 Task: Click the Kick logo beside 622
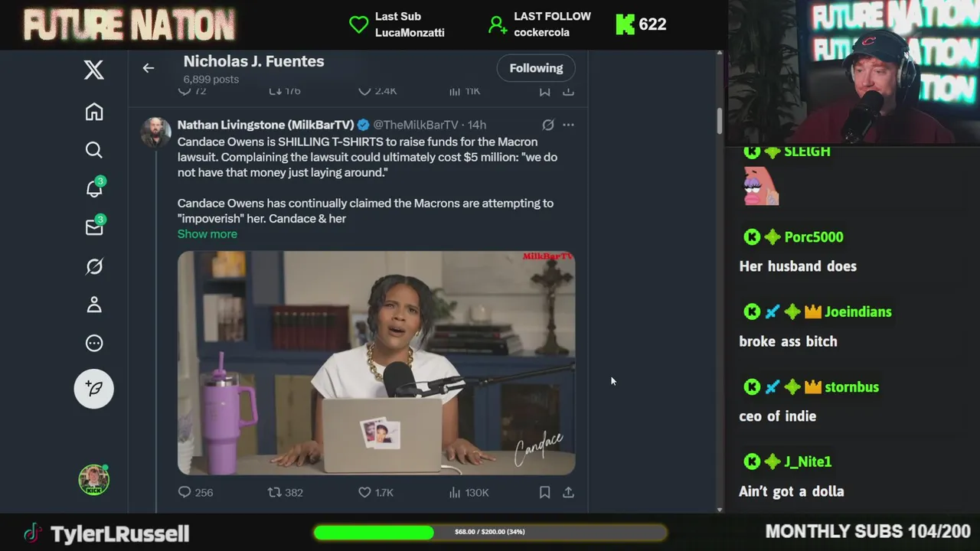tap(625, 24)
